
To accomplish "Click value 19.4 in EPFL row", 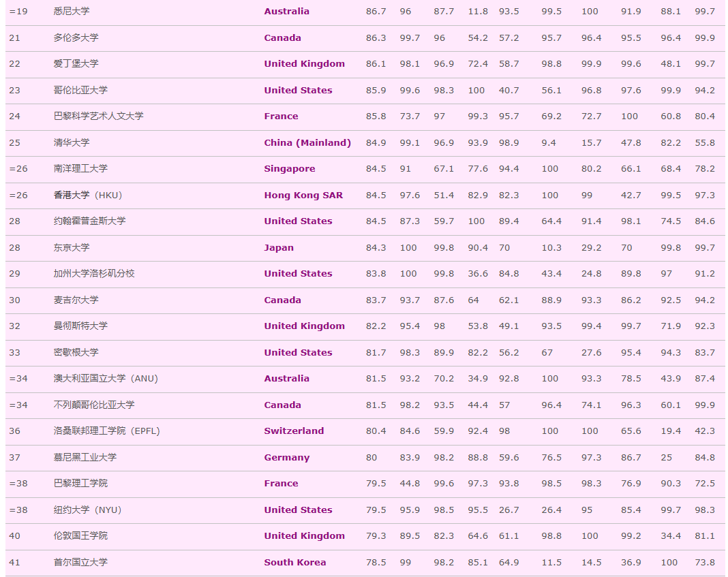I will [671, 431].
